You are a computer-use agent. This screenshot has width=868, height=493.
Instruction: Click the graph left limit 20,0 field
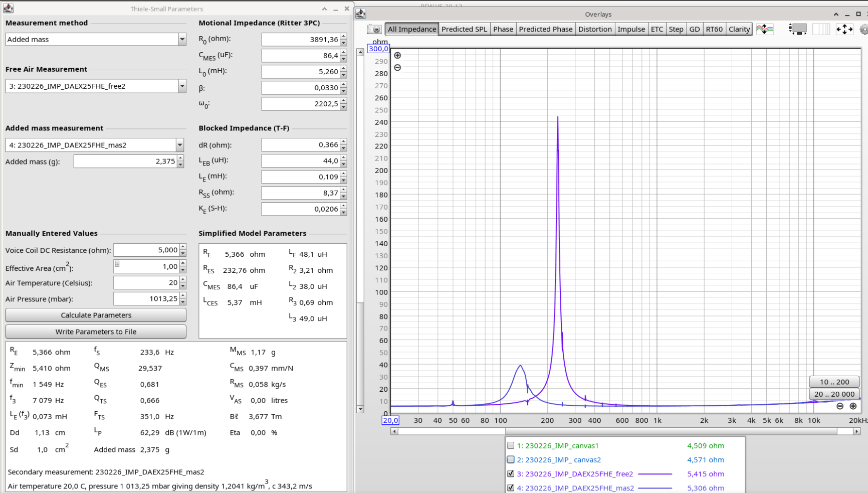pos(390,420)
